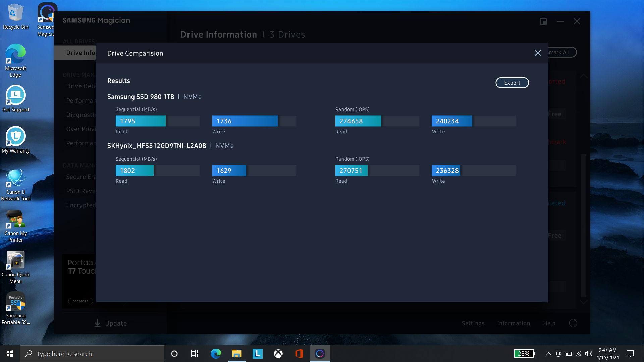The width and height of the screenshot is (644, 362).
Task: Close the Drive Comparision dialog
Action: pos(538,53)
